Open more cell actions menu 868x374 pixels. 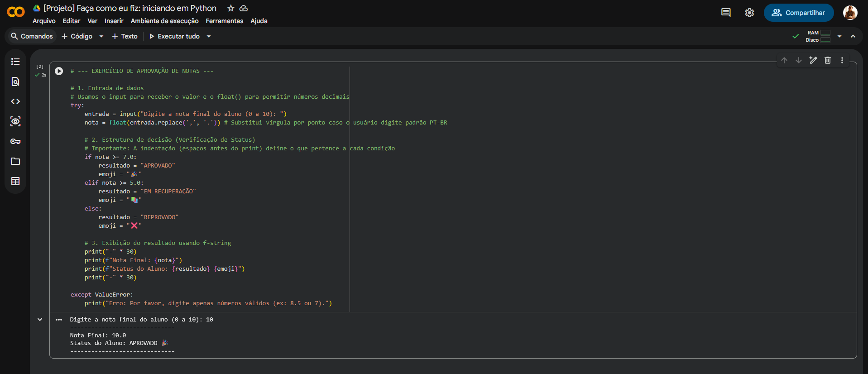click(842, 60)
